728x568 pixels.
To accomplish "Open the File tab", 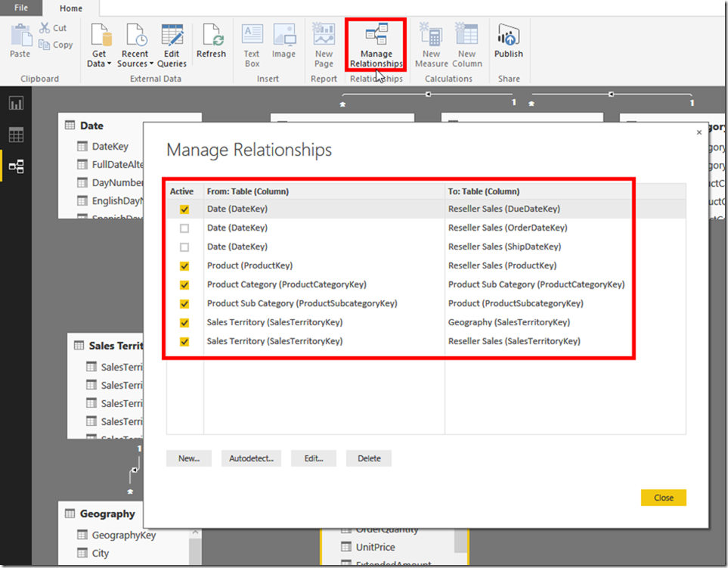I will pyautogui.click(x=21, y=8).
